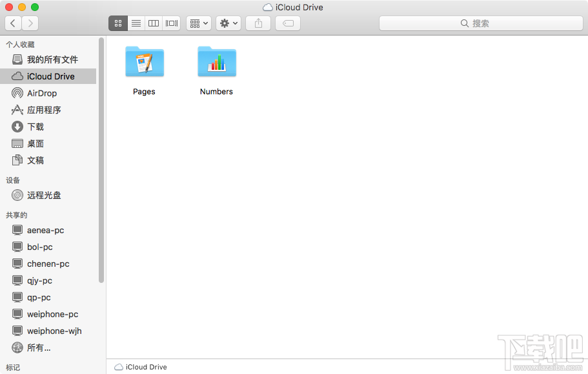Switch to column view in the toolbar
This screenshot has height=374, width=588.
tap(154, 23)
